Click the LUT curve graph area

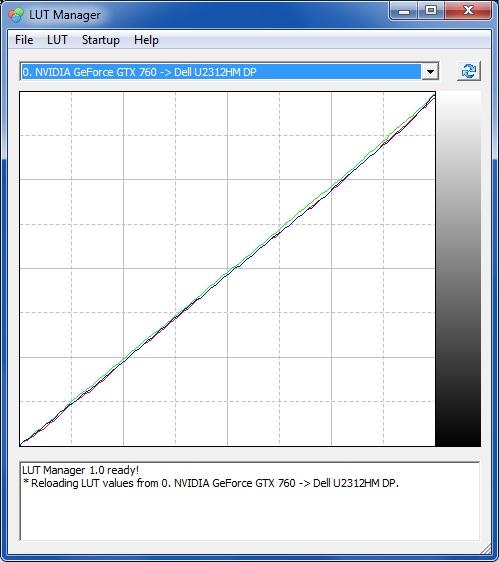[228, 269]
